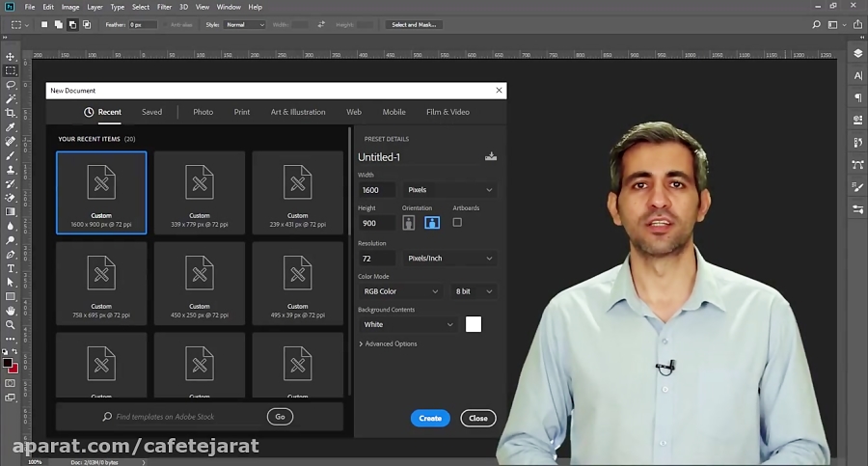Select the Lasso tool
Image resolution: width=868 pixels, height=466 pixels.
[11, 85]
